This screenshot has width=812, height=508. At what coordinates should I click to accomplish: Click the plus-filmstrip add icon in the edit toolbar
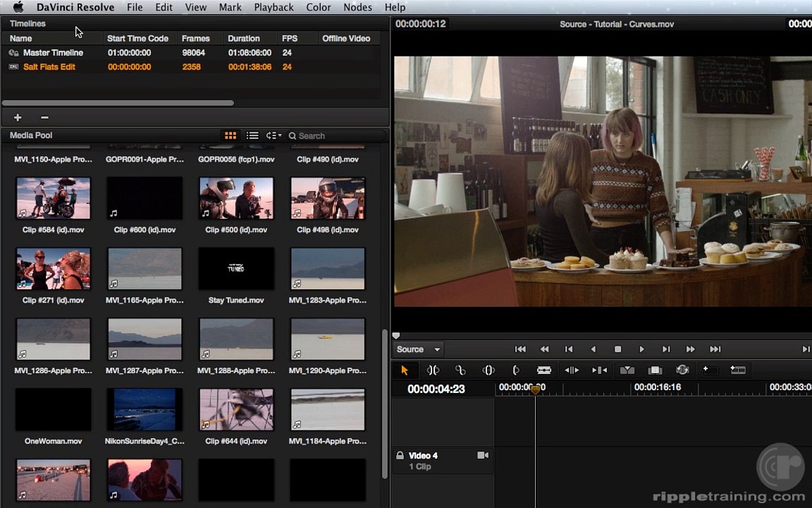738,370
